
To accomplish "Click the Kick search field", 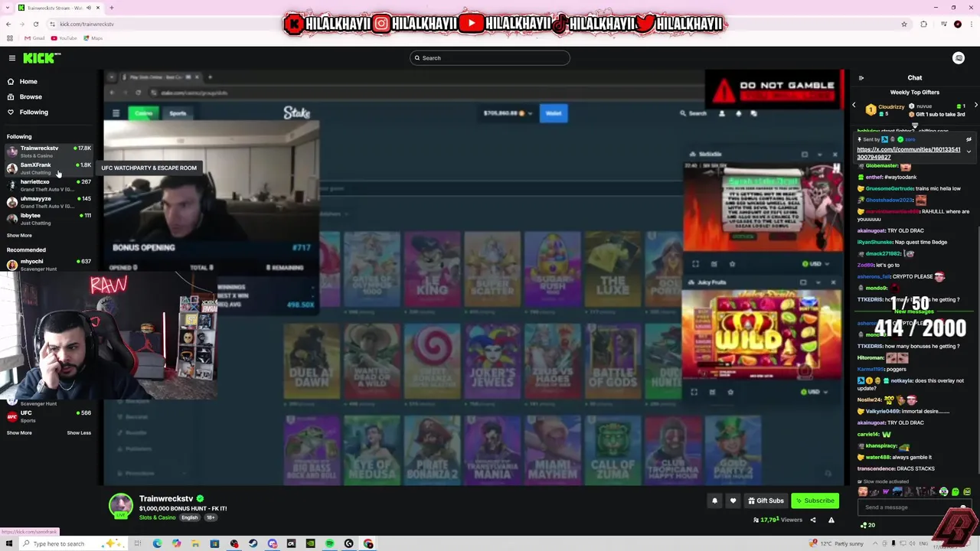I will click(490, 58).
